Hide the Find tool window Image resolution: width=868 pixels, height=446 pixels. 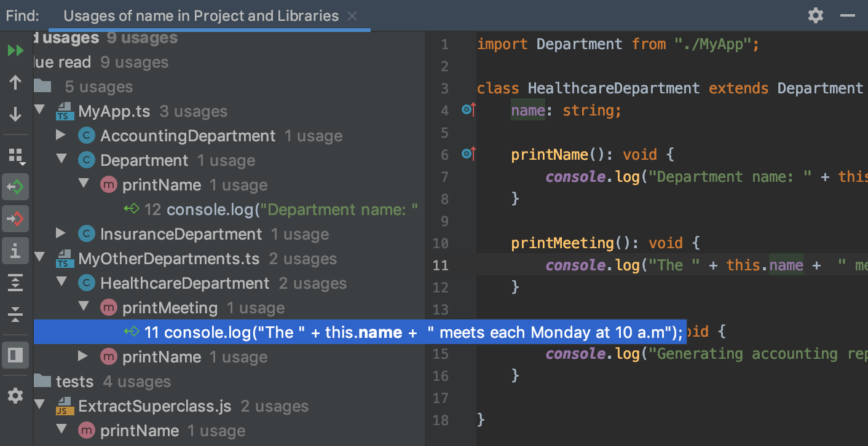point(848,15)
